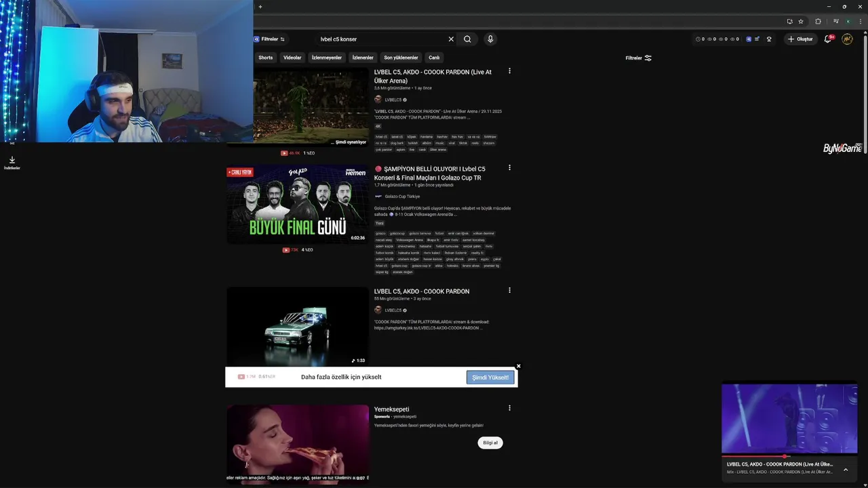Viewport: 868px width, 488px height.
Task: Close the upgrade banner
Action: (x=518, y=366)
